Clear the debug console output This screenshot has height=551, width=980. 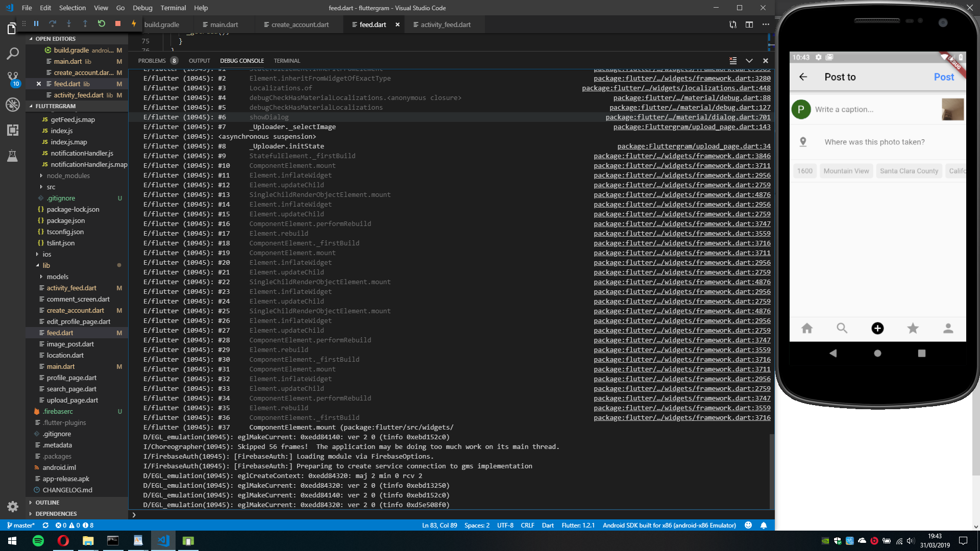pos(733,61)
